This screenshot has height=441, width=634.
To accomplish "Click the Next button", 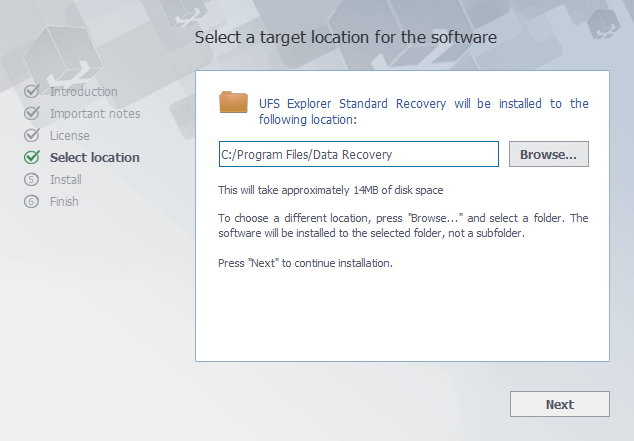I will (560, 404).
